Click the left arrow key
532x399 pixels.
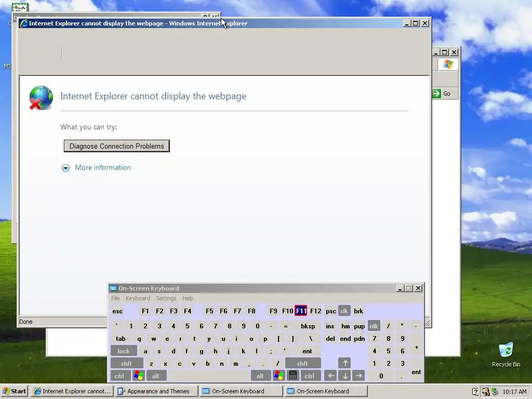tap(331, 376)
